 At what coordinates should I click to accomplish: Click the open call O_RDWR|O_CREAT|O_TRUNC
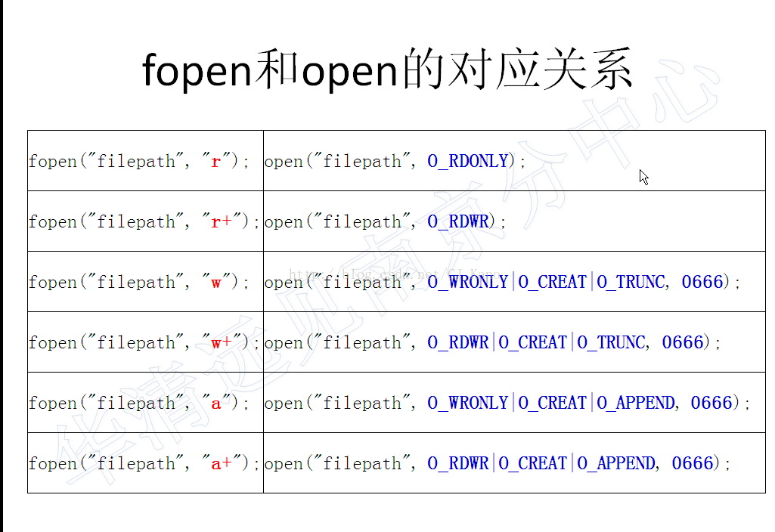point(515,342)
